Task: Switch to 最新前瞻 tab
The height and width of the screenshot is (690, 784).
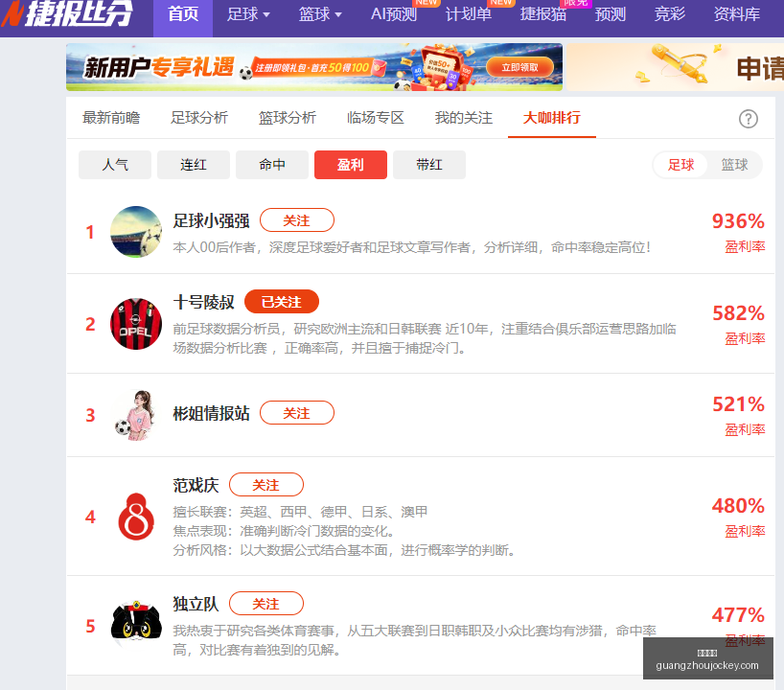Action: tap(111, 118)
